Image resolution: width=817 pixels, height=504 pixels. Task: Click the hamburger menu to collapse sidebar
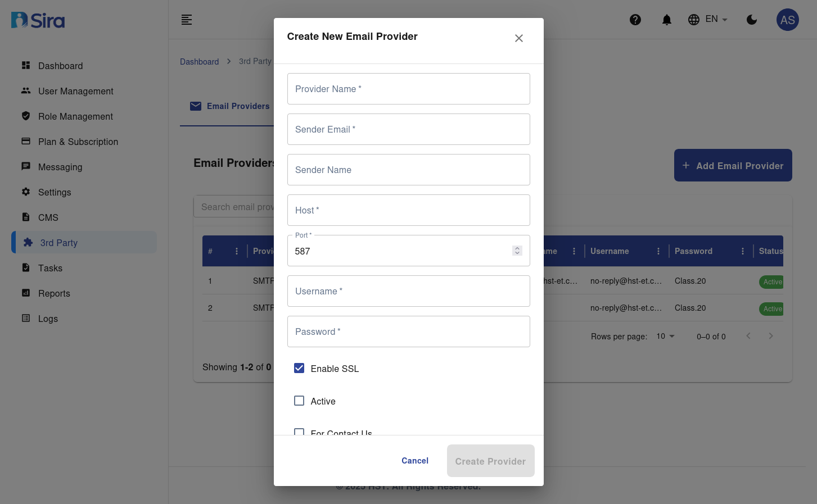pyautogui.click(x=186, y=20)
